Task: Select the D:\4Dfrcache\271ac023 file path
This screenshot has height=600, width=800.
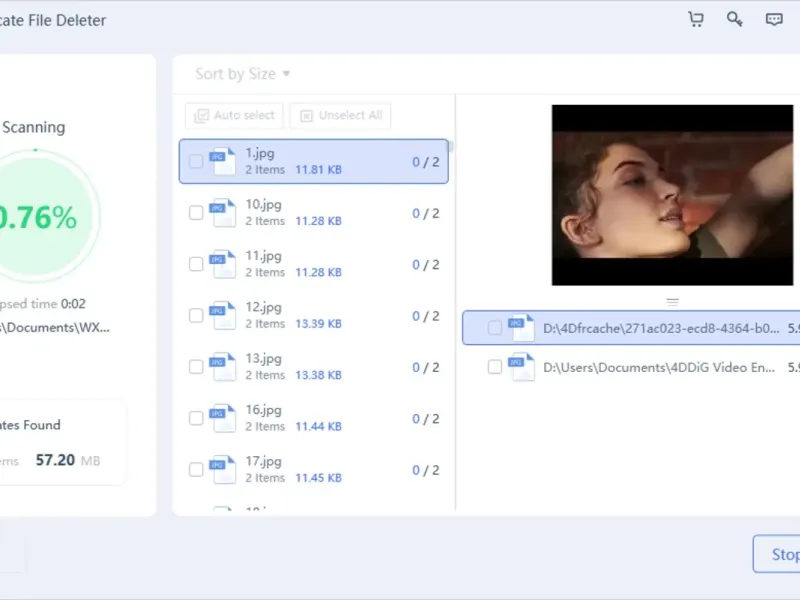Action: [x=661, y=328]
